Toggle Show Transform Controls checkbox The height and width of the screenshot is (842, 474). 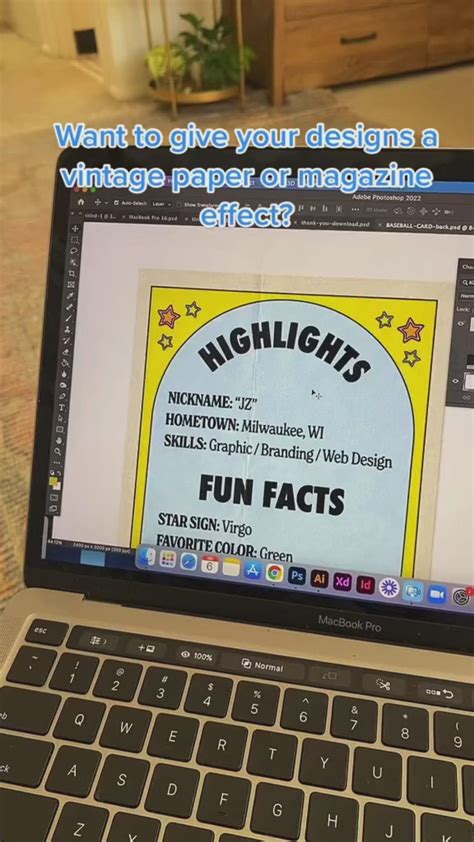tap(179, 205)
